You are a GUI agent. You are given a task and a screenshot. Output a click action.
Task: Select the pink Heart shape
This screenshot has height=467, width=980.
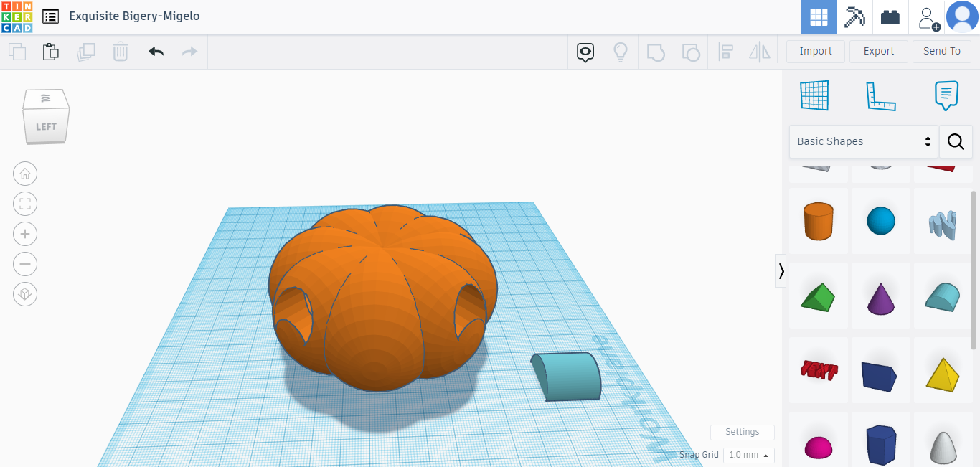[x=818, y=445]
